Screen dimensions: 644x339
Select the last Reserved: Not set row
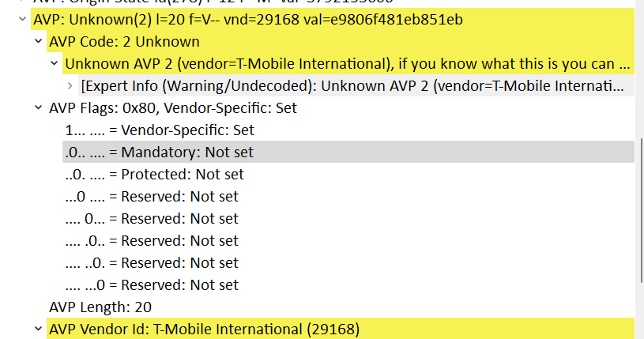tap(152, 284)
